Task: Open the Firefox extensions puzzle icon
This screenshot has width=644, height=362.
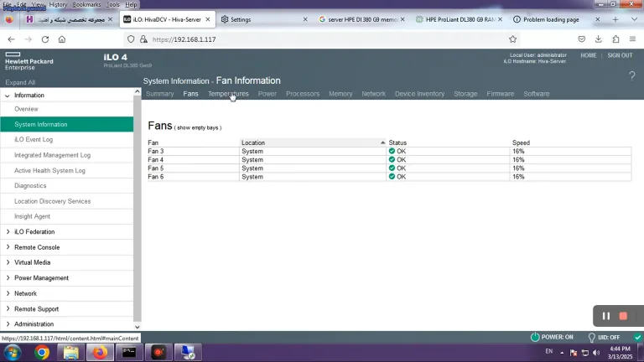Action: (x=615, y=39)
